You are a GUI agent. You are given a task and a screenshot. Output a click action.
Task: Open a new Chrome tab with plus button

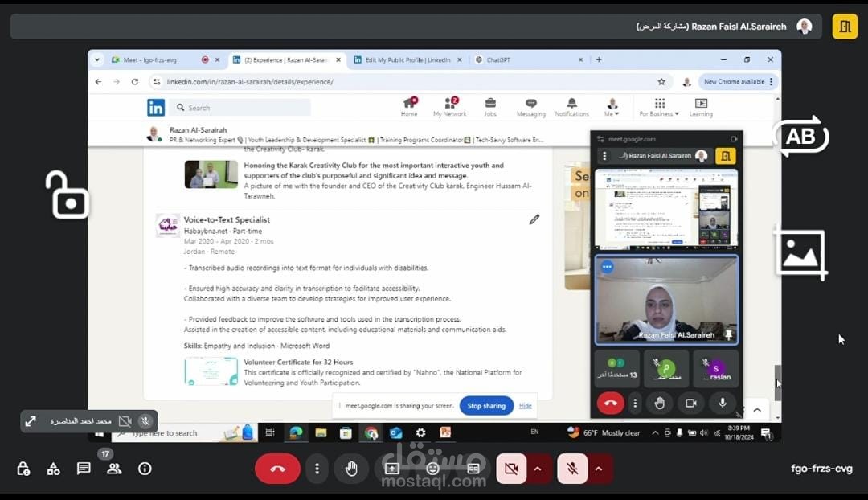(599, 59)
